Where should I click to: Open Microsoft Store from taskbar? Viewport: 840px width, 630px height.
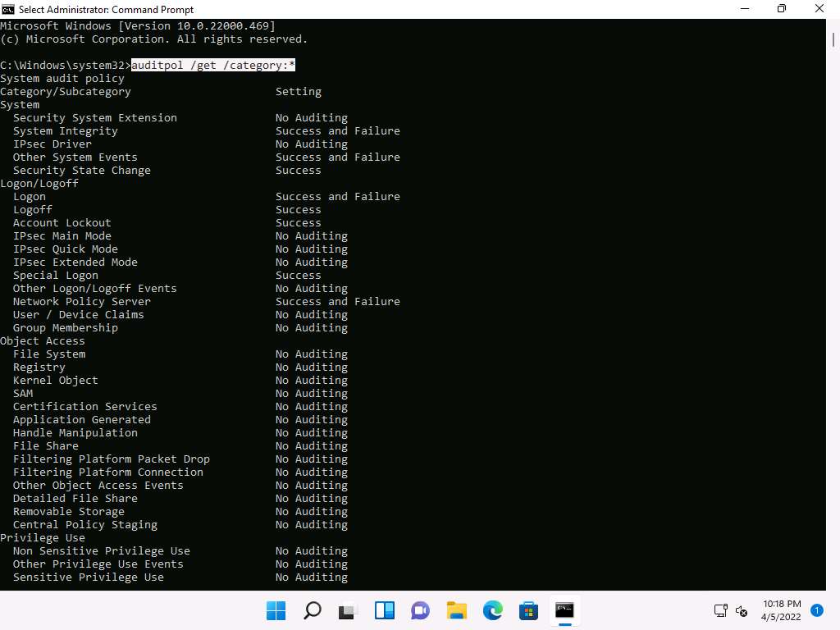529,610
